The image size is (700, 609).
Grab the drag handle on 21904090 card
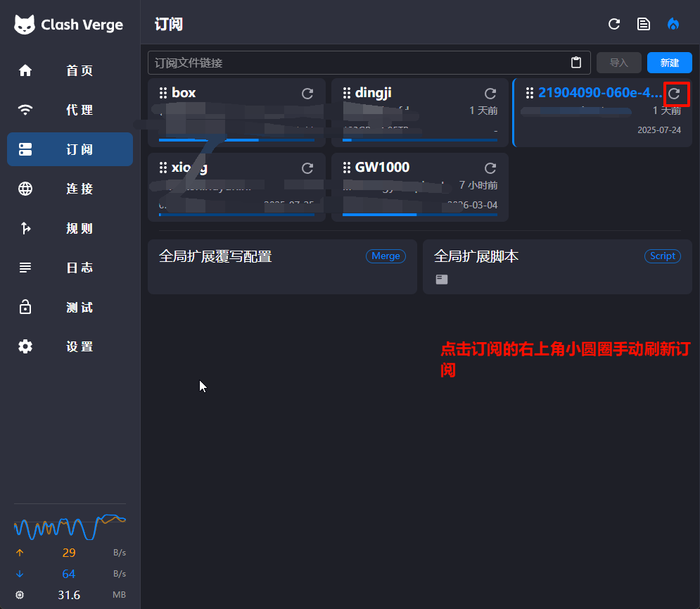click(x=530, y=93)
